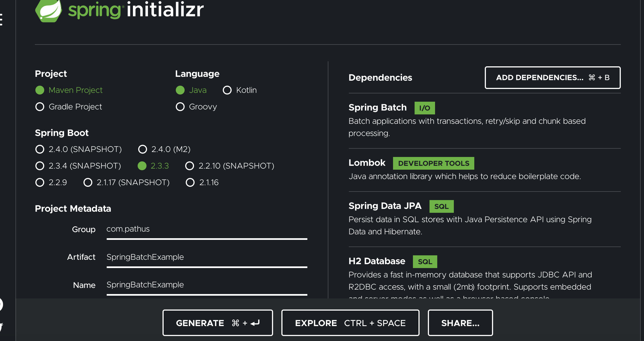
Task: Open the Twitter bird icon
Action: pos(1,327)
